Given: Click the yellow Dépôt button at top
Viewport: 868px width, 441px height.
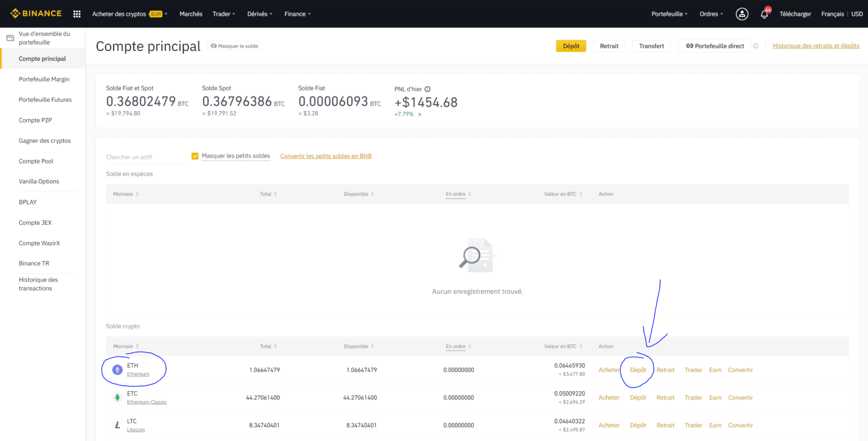Looking at the screenshot, I should pos(571,46).
